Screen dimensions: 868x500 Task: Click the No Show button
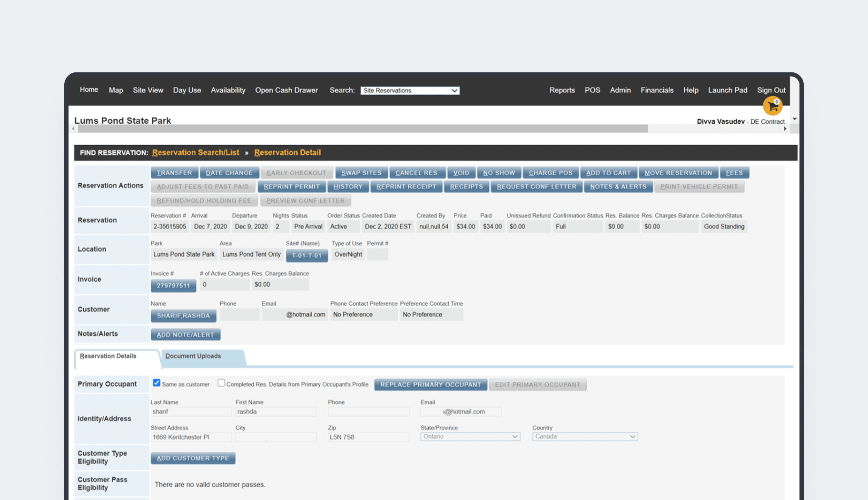(499, 173)
